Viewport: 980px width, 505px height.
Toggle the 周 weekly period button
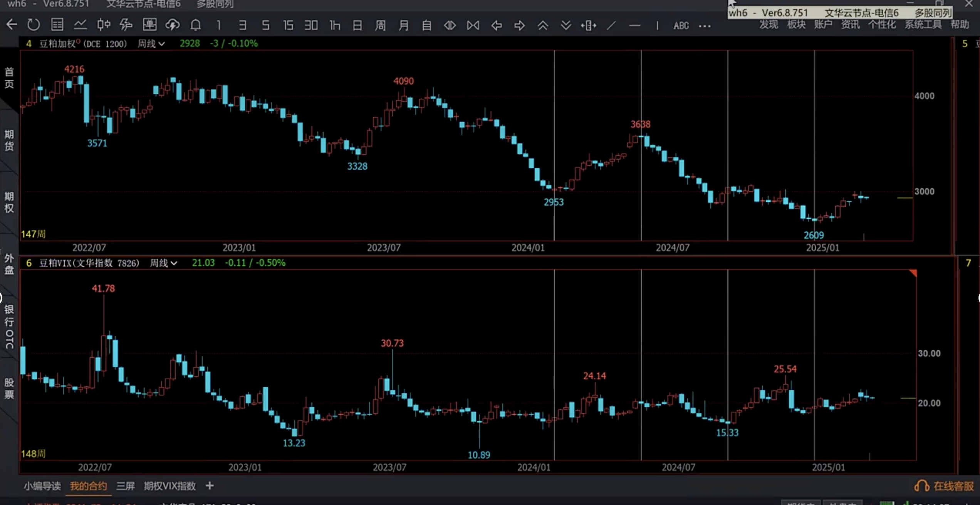click(380, 26)
